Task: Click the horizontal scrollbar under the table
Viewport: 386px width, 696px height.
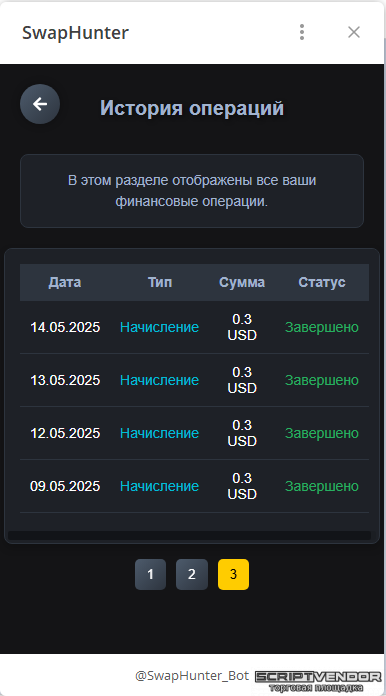Action: [x=189, y=536]
